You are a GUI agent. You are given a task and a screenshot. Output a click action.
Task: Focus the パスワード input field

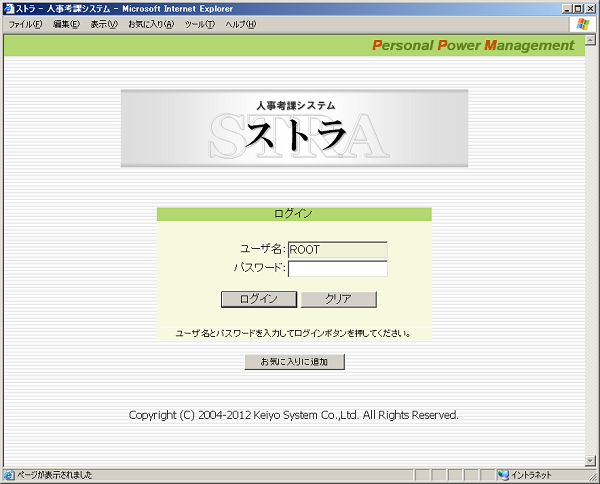[x=338, y=269]
